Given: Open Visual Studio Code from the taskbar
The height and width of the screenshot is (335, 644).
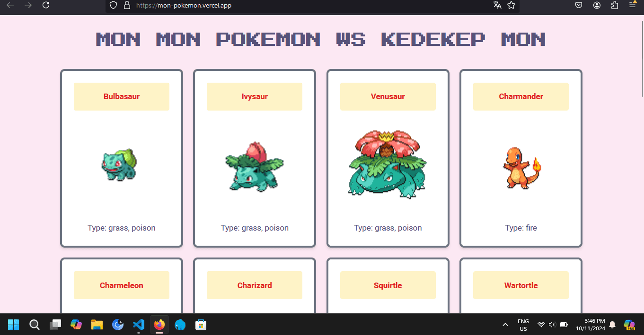Looking at the screenshot, I should pyautogui.click(x=139, y=325).
